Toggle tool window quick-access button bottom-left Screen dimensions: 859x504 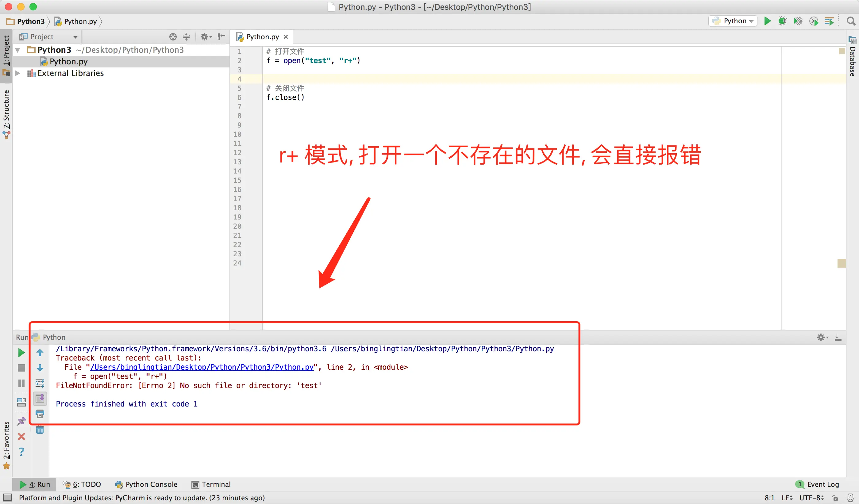7,498
